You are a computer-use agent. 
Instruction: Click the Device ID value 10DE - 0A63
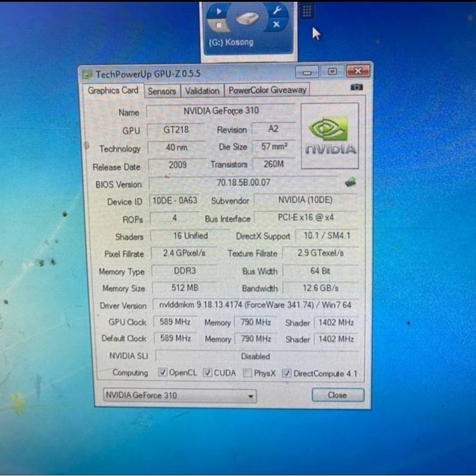174,201
